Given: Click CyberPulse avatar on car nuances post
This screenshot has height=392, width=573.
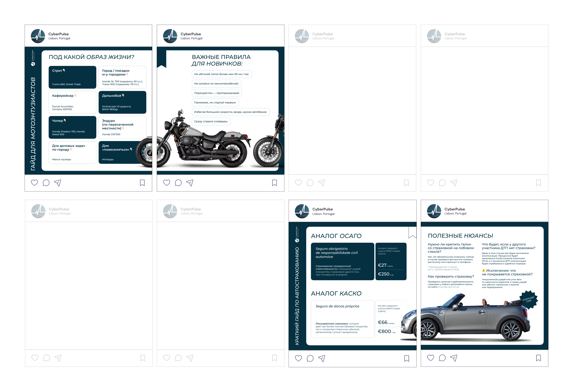Looking at the screenshot, I should point(434,211).
